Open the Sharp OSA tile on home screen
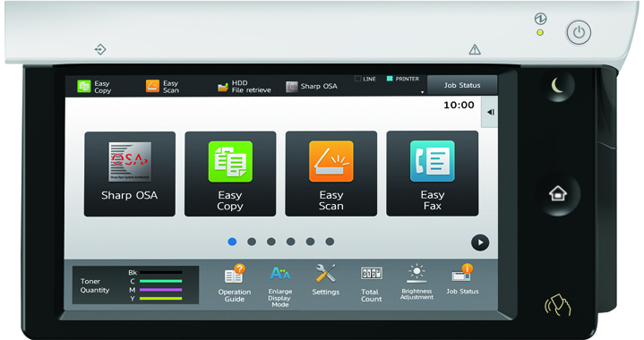The height and width of the screenshot is (340, 644). tap(130, 174)
